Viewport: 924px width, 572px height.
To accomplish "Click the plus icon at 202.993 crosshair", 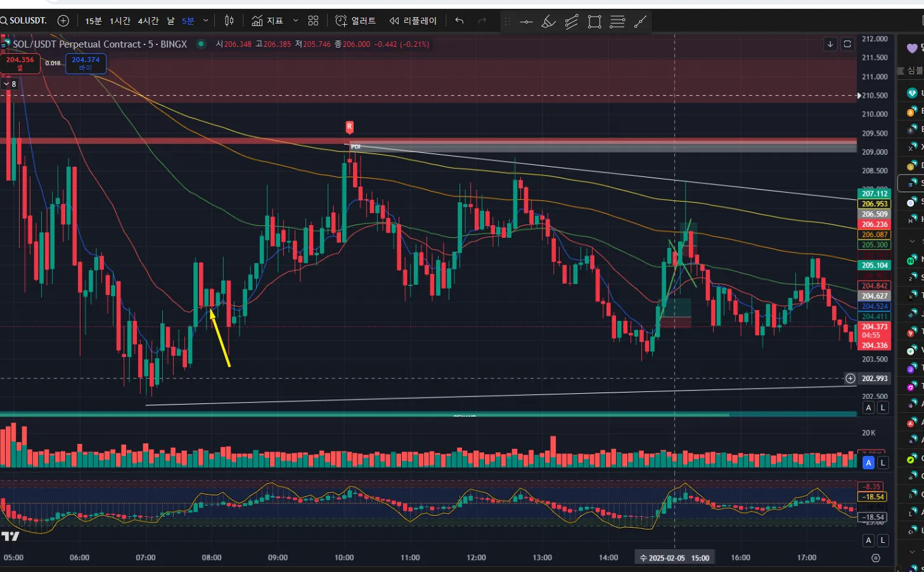I will click(x=850, y=379).
